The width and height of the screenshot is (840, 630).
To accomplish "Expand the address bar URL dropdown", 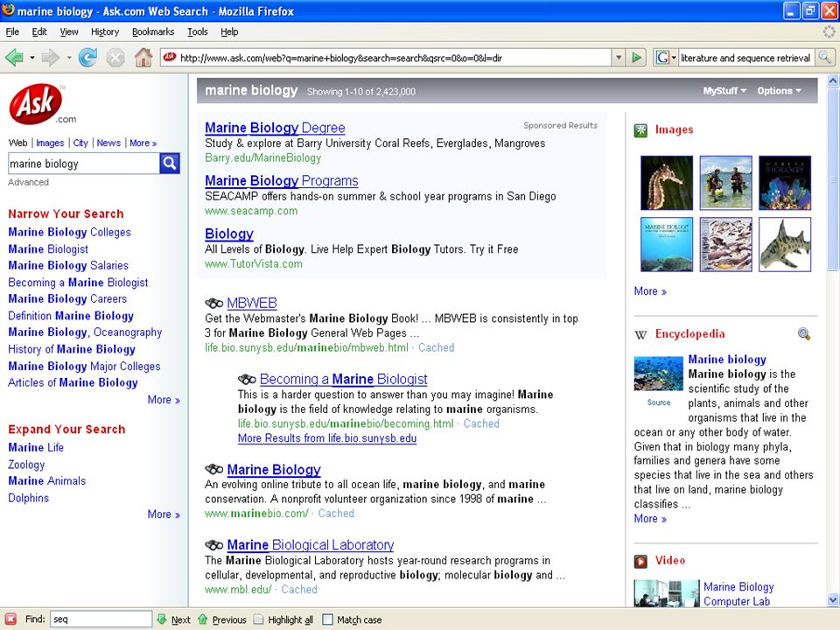I will [x=619, y=58].
